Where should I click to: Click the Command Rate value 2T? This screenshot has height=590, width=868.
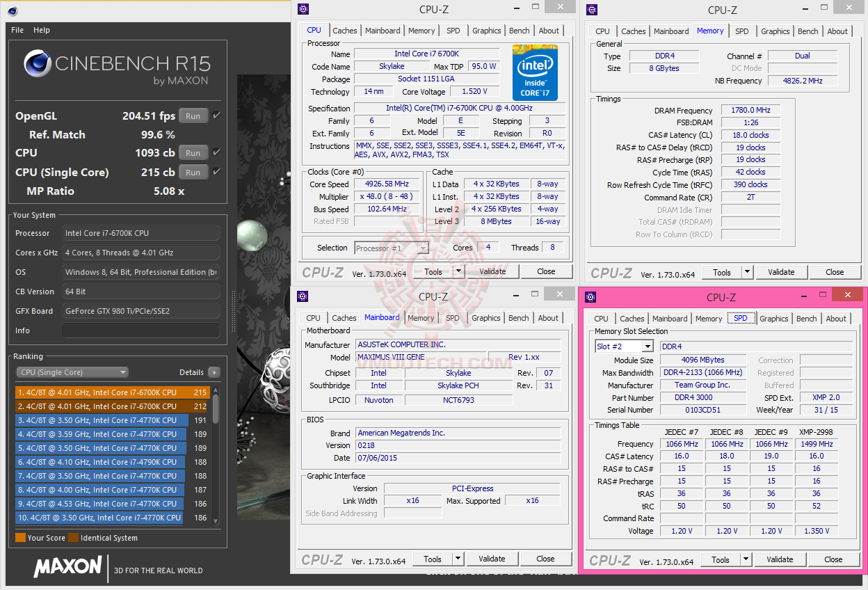[x=750, y=197]
